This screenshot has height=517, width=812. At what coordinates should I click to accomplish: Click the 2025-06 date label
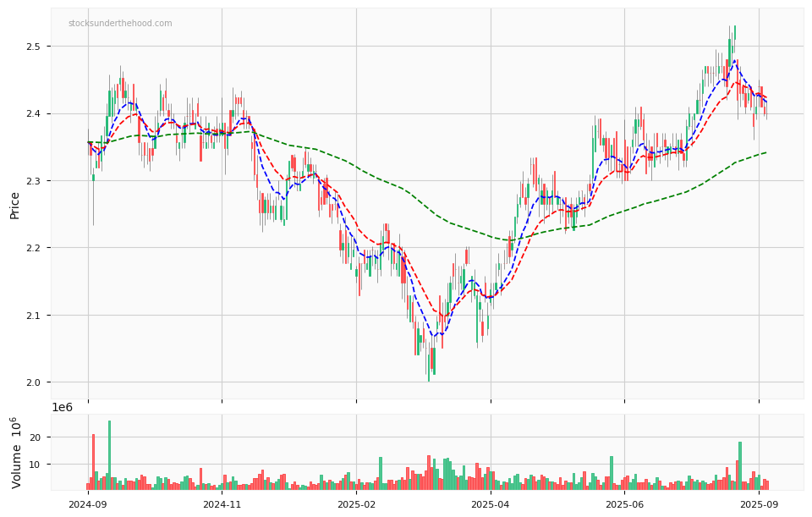click(624, 503)
